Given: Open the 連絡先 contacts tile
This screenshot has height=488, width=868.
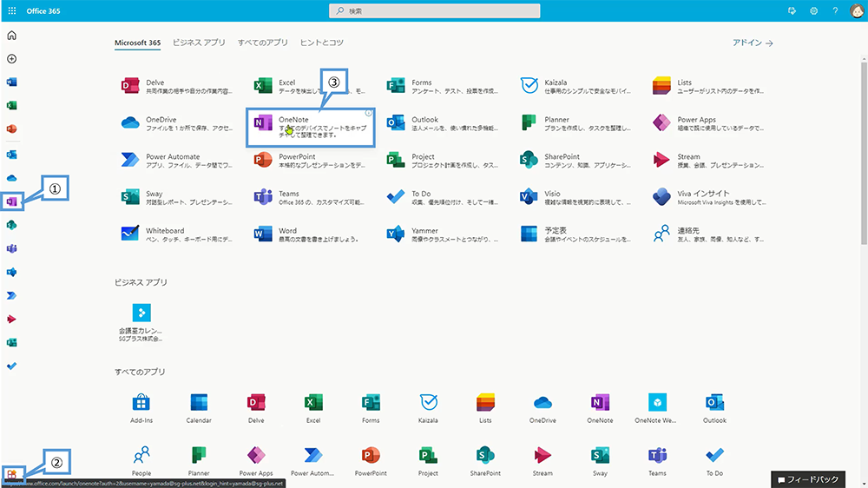Looking at the screenshot, I should coord(708,234).
